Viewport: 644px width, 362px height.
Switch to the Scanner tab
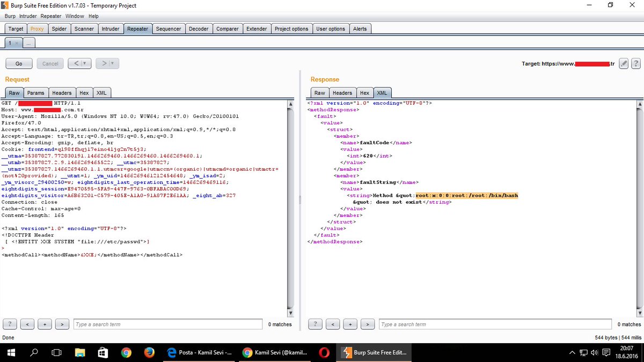(x=84, y=29)
